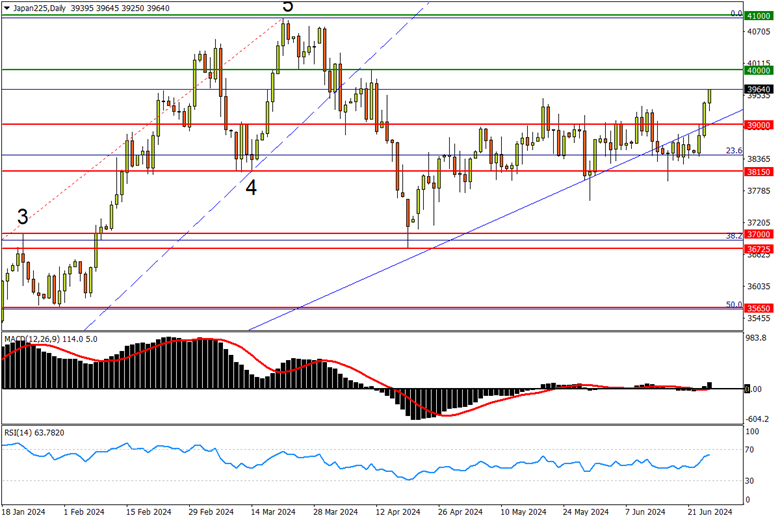Select the 18 Jan 2024 date label
780x520 pixels.
[23, 512]
